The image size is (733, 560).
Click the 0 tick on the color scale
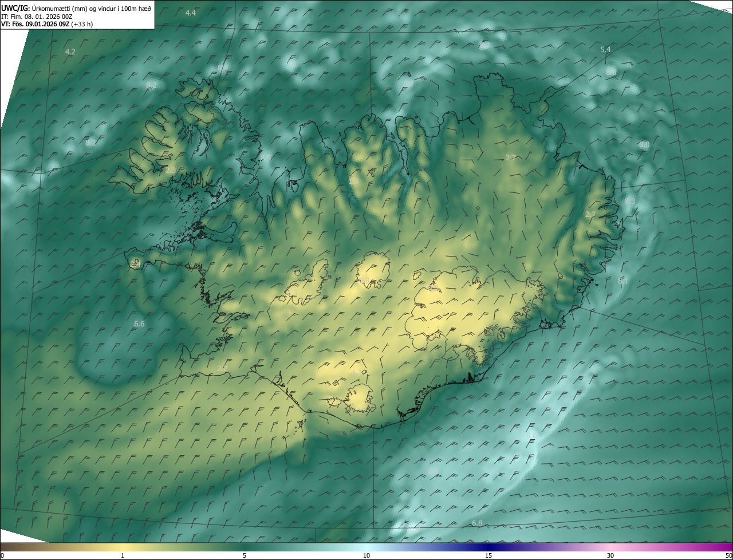(2, 555)
